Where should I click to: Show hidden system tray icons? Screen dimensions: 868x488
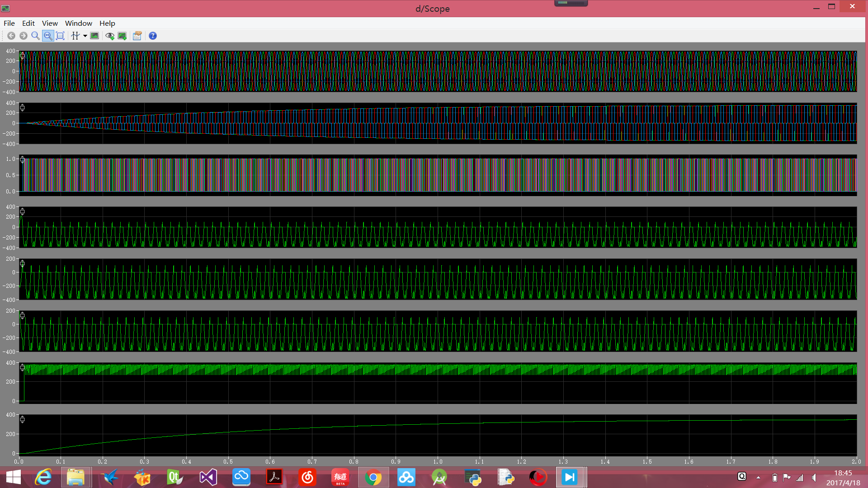tap(758, 478)
